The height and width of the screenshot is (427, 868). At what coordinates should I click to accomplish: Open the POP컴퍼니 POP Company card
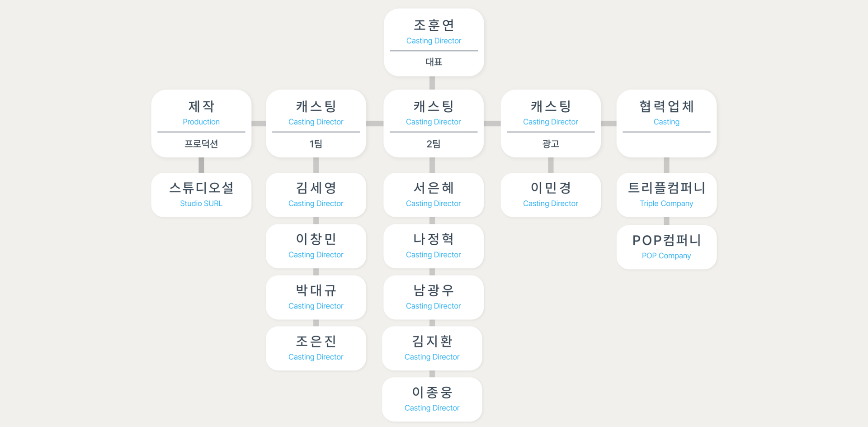click(666, 247)
